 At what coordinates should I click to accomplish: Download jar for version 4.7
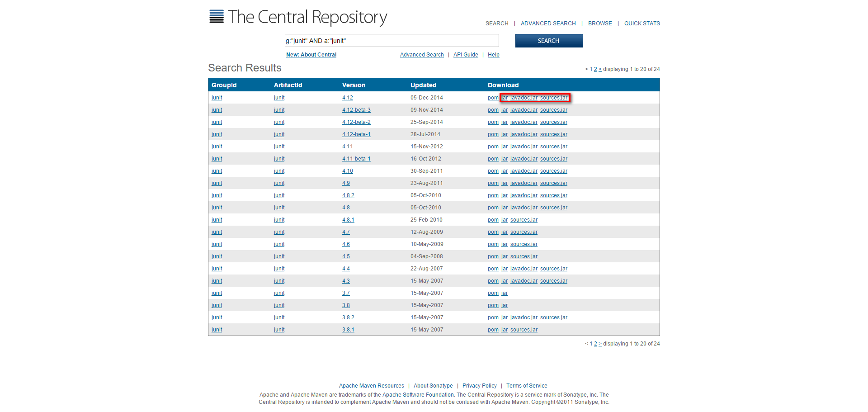505,232
